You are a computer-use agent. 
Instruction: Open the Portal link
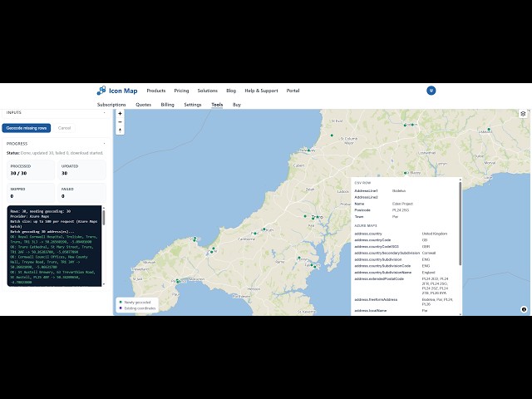[x=293, y=91]
